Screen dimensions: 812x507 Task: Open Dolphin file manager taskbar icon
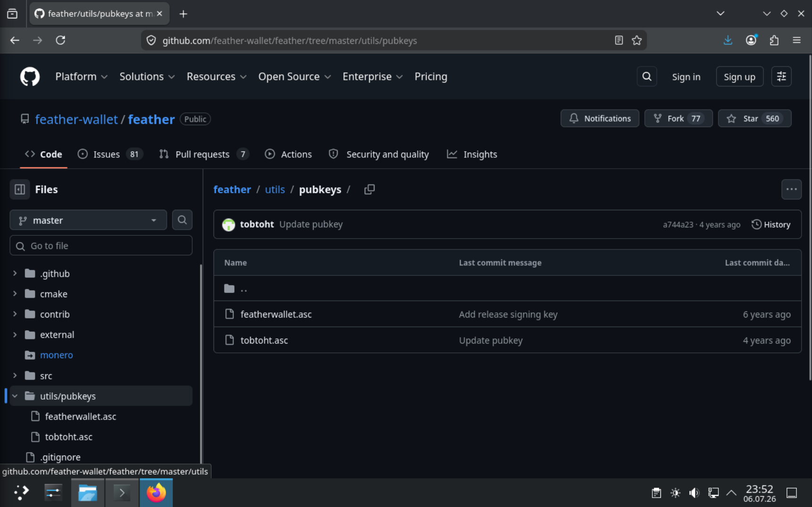[87, 493]
